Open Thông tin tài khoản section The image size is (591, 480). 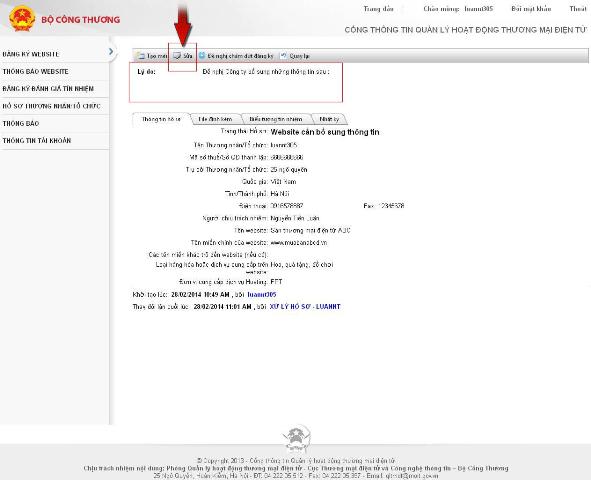37,141
